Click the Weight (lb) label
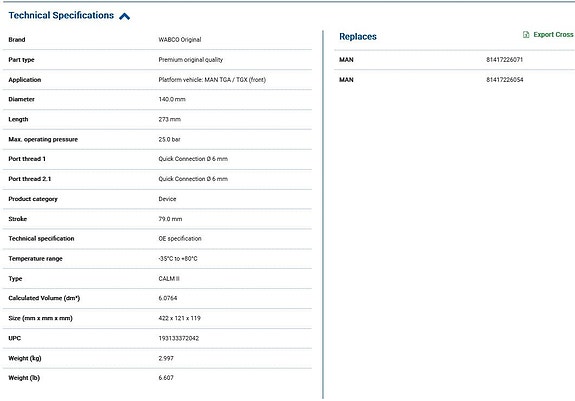The image size is (575, 401). [x=24, y=378]
